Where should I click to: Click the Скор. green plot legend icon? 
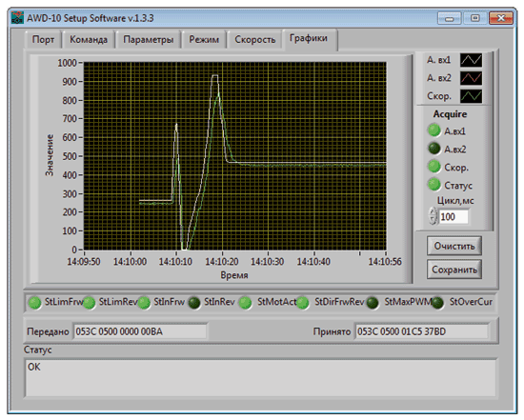coord(471,96)
